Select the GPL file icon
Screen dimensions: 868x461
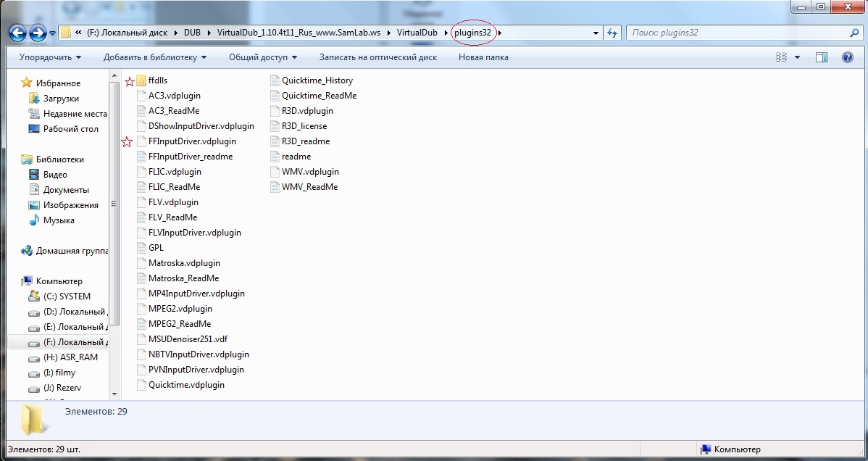[141, 248]
